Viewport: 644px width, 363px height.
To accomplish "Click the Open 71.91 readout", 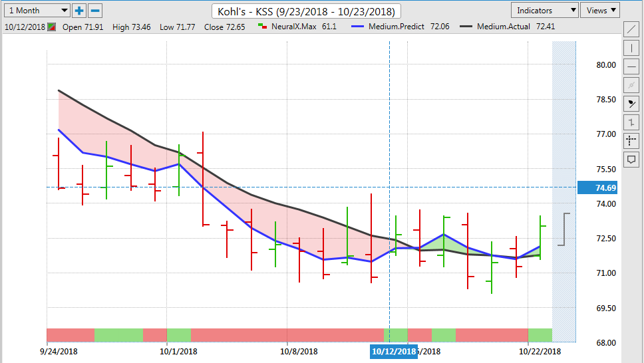I will click(83, 27).
